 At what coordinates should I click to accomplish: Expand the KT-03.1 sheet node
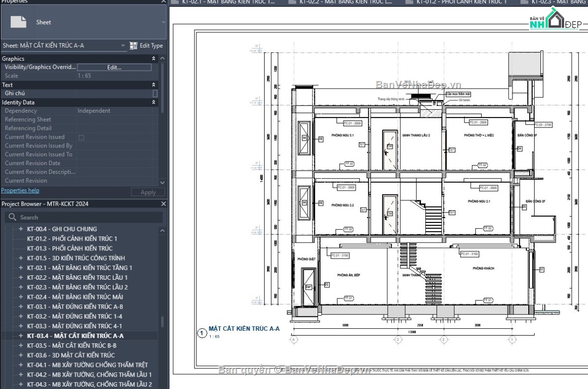pyautogui.click(x=21, y=307)
